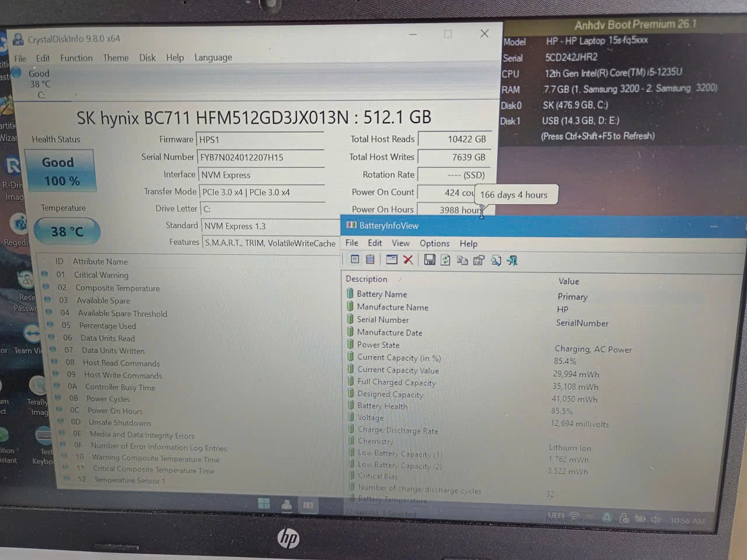Image resolution: width=747 pixels, height=560 pixels.
Task: Open the Theme menu in CrystalDiskInfo
Action: click(x=116, y=58)
